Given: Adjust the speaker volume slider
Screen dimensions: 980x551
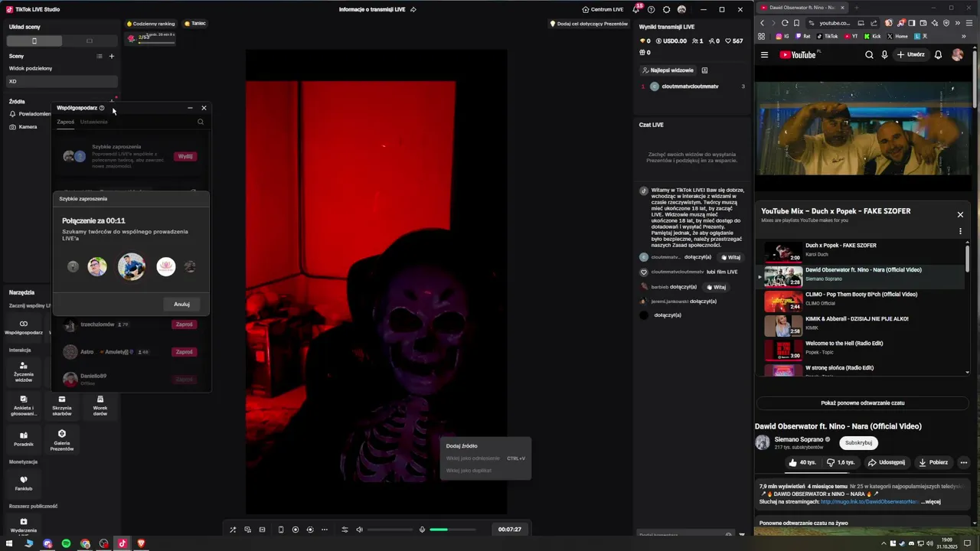Looking at the screenshot, I should (x=390, y=530).
